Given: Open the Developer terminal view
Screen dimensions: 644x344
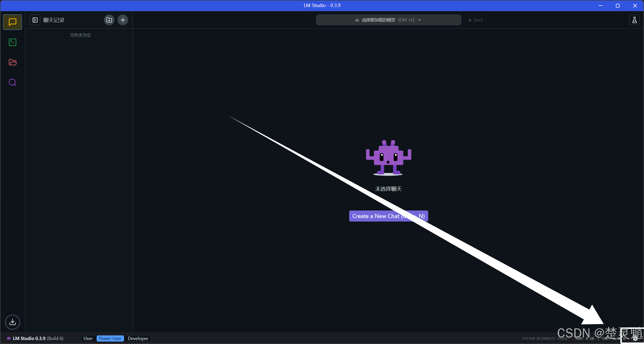Looking at the screenshot, I should [12, 42].
